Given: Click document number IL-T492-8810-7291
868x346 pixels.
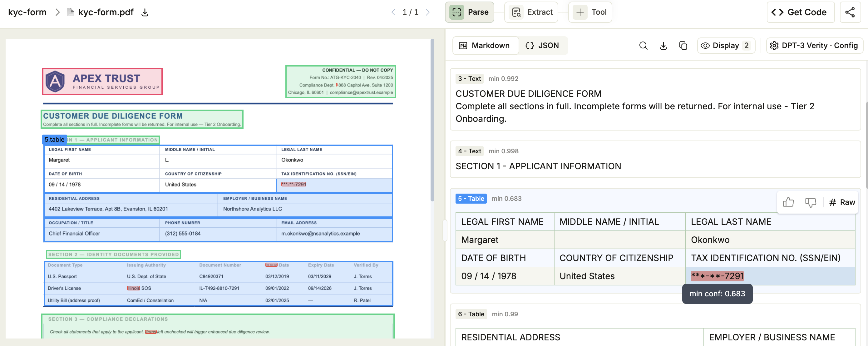Looking at the screenshot, I should pyautogui.click(x=219, y=289).
